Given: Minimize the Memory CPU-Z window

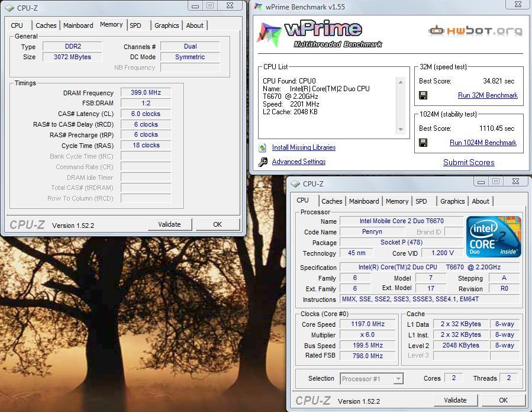Looking at the screenshot, I should click(x=195, y=6).
